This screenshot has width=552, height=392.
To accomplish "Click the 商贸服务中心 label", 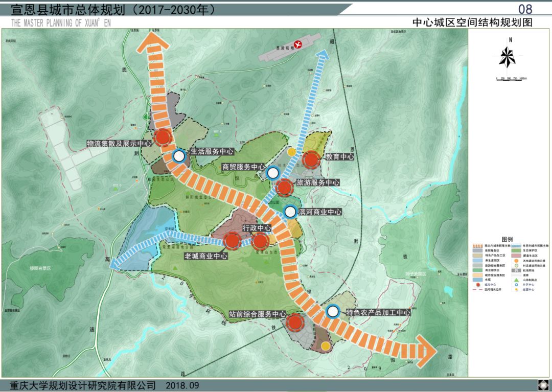I will [243, 167].
